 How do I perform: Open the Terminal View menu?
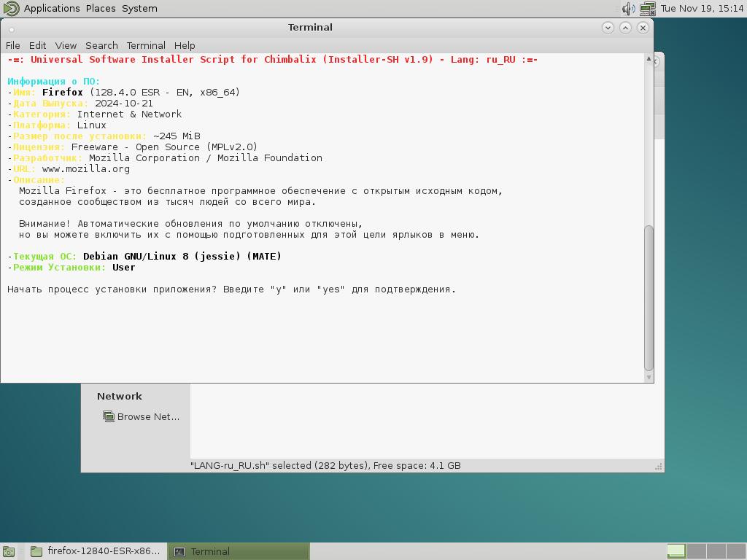point(66,45)
